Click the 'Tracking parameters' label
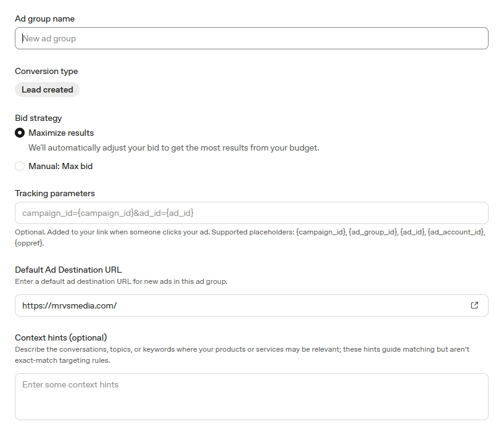This screenshot has height=443, width=504. (55, 193)
